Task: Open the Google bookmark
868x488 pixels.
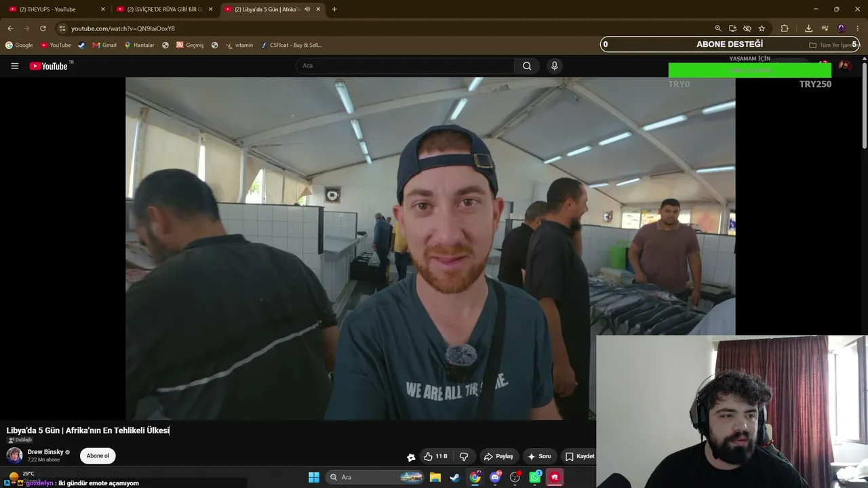Action: (19, 45)
